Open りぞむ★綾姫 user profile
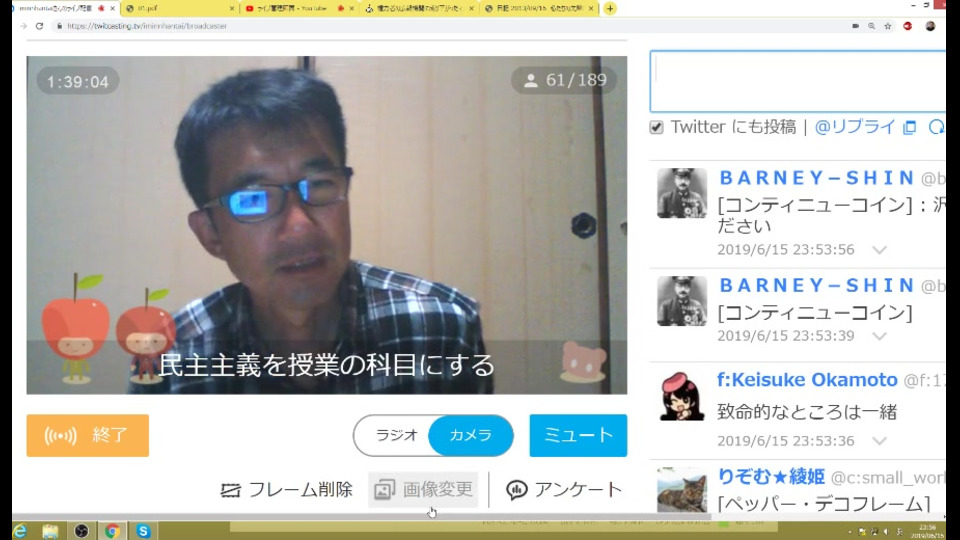The height and width of the screenshot is (540, 960). [771, 476]
